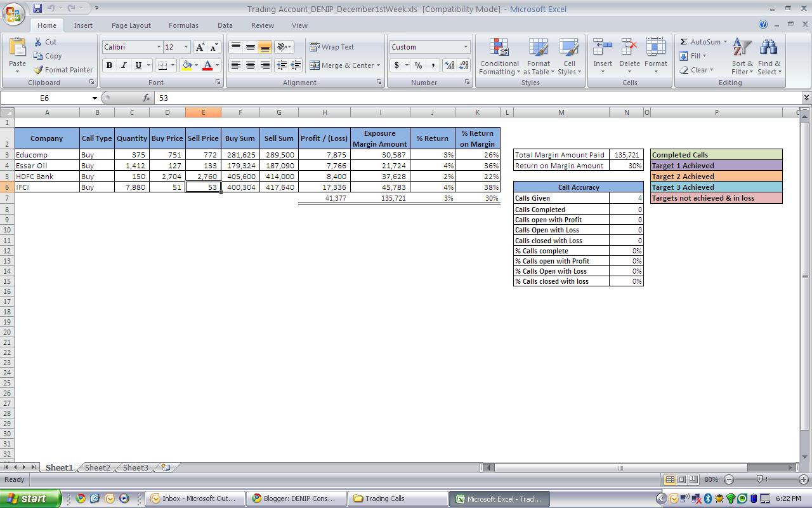Increase indent of cell
The height and width of the screenshot is (508, 812).
pyautogui.click(x=296, y=65)
